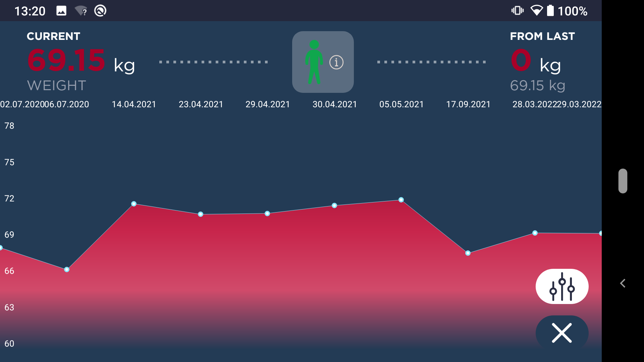Viewport: 644px width, 362px height.
Task: Select the 05.05.2021 data point
Action: 401,200
